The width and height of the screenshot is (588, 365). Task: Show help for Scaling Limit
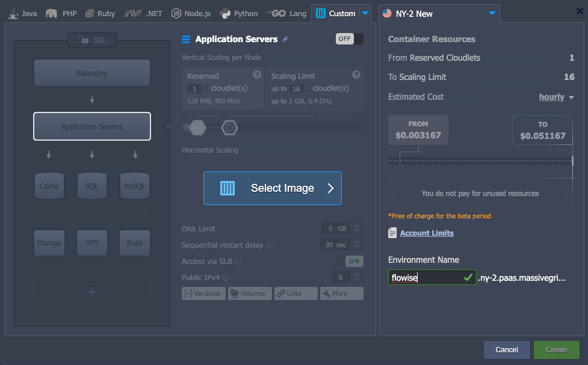coord(356,75)
